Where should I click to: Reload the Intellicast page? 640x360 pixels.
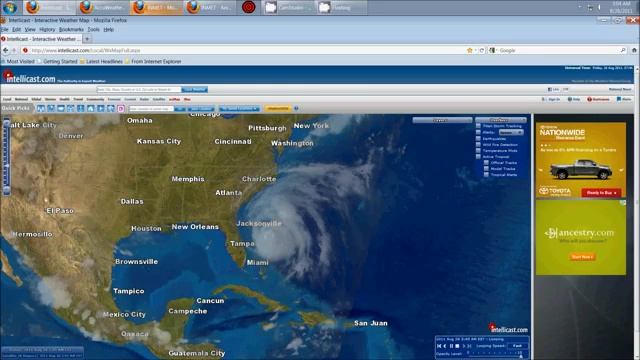click(482, 50)
